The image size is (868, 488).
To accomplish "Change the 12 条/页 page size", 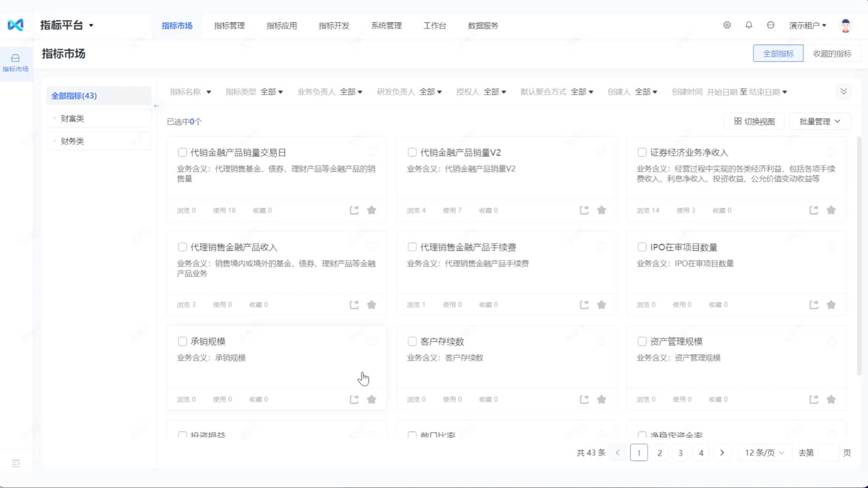I will point(764,453).
